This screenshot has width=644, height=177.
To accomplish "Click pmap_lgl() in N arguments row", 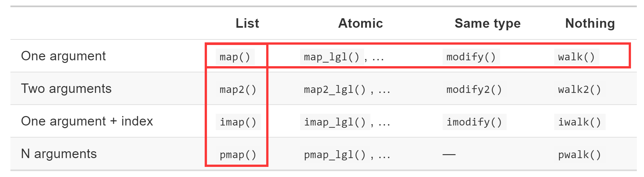I will [x=335, y=155].
